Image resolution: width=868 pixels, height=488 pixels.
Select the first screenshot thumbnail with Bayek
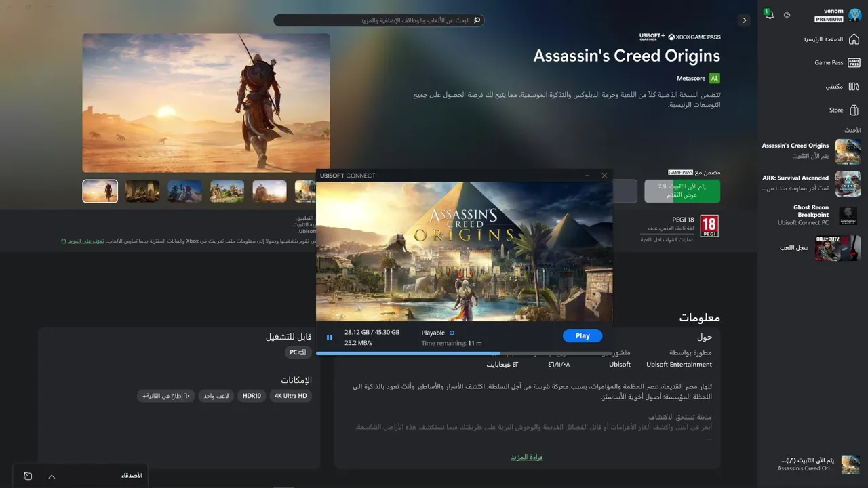point(100,191)
